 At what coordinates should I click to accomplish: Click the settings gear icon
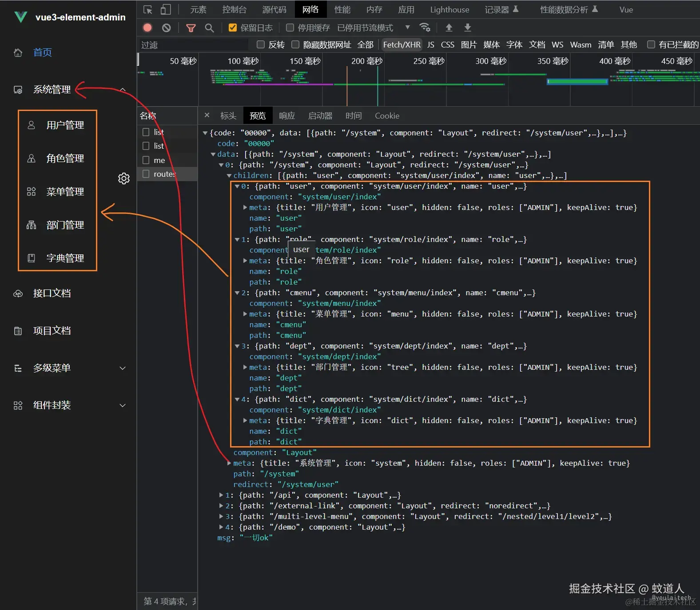pyautogui.click(x=124, y=178)
